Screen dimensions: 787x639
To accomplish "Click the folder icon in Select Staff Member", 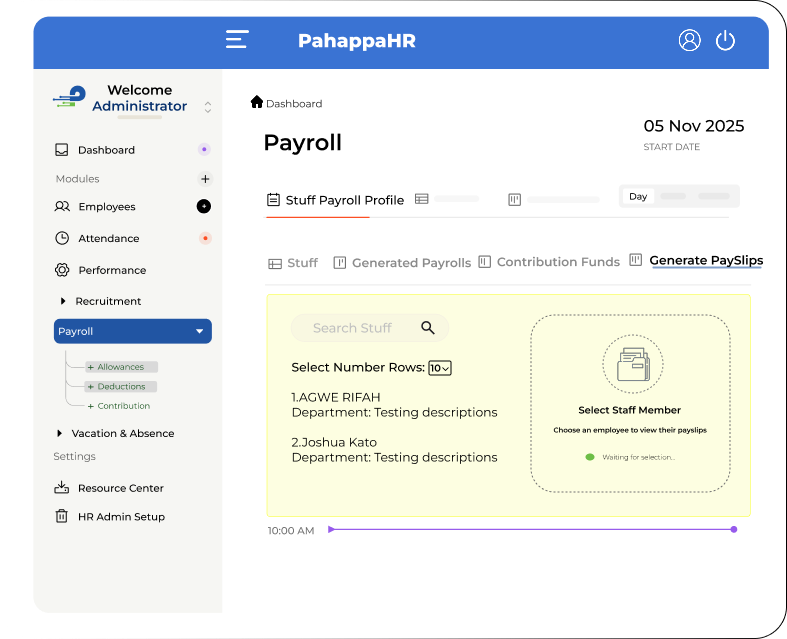I will (632, 364).
